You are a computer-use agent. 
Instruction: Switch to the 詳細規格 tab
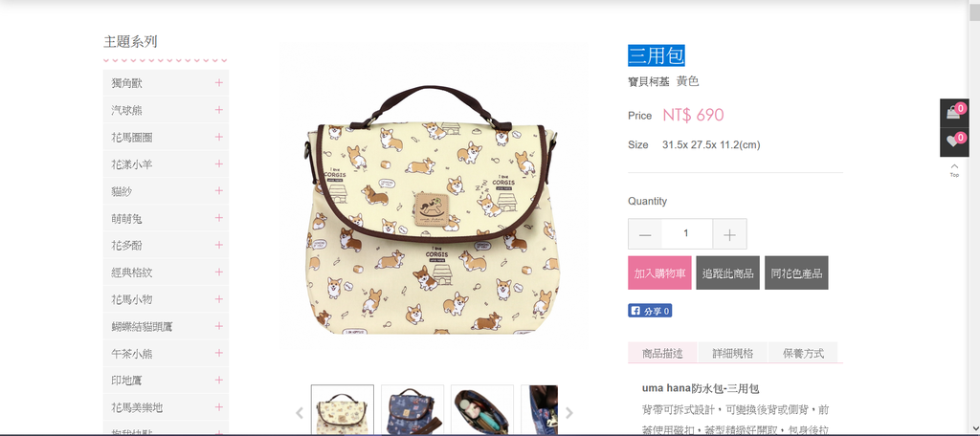click(x=733, y=353)
